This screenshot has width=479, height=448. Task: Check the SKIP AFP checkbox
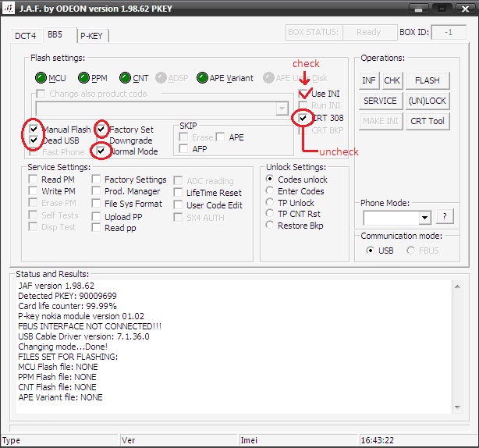click(x=183, y=149)
